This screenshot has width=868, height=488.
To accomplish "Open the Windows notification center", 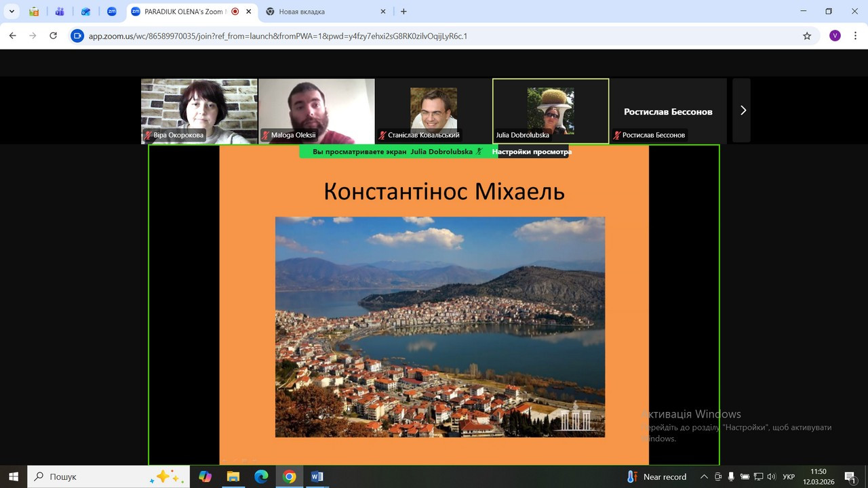I will [850, 476].
